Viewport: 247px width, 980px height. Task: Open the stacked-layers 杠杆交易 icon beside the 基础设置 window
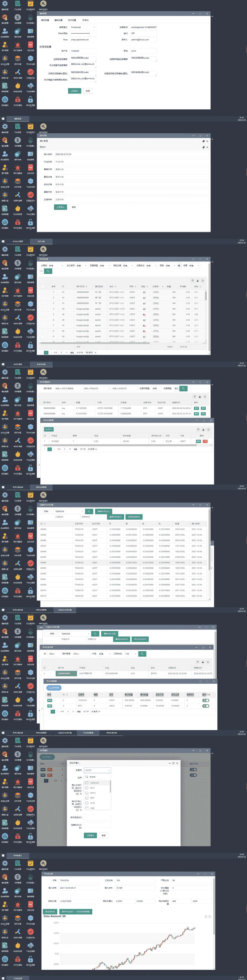(18, 59)
